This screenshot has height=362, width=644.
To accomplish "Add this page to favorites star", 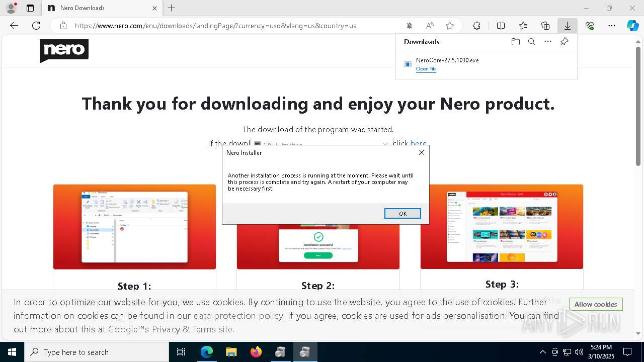I will coord(450,26).
